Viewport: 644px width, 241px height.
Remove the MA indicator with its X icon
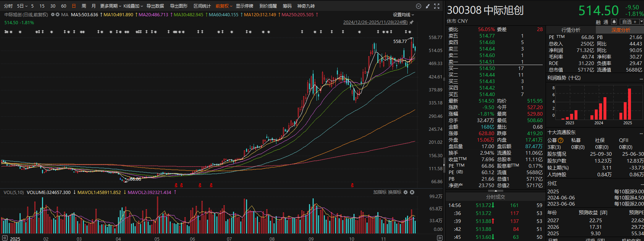pyautogui.click(x=58, y=15)
